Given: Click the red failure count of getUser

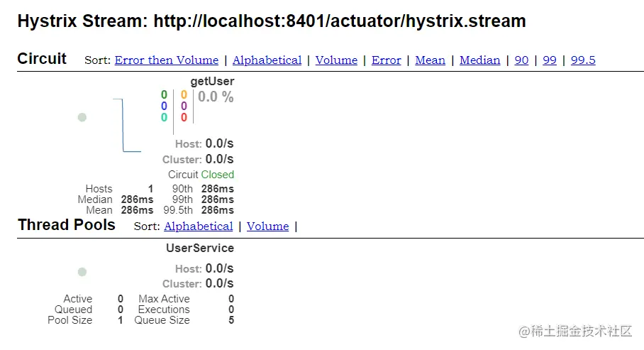Looking at the screenshot, I should tap(184, 118).
